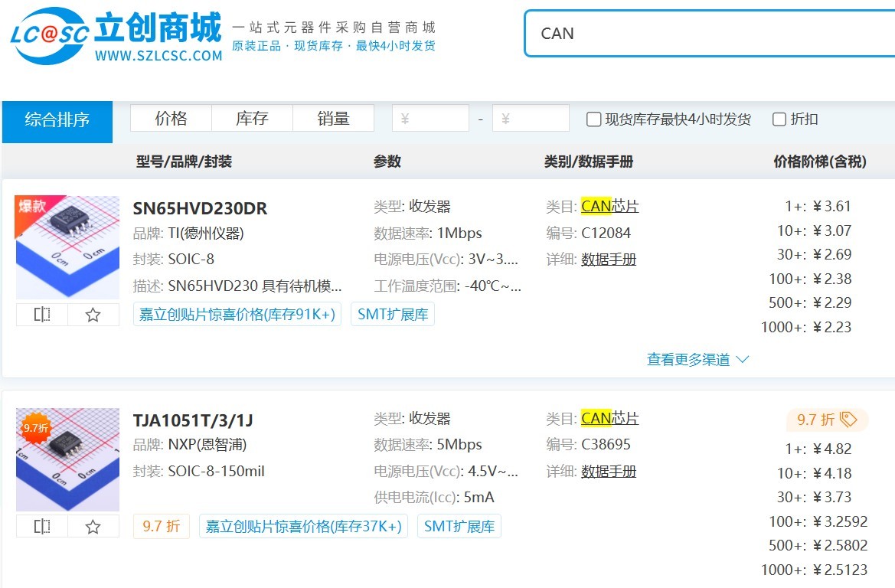Click 供电电流(Icc): 5mA parameter text
The width and height of the screenshot is (895, 588).
tap(434, 497)
